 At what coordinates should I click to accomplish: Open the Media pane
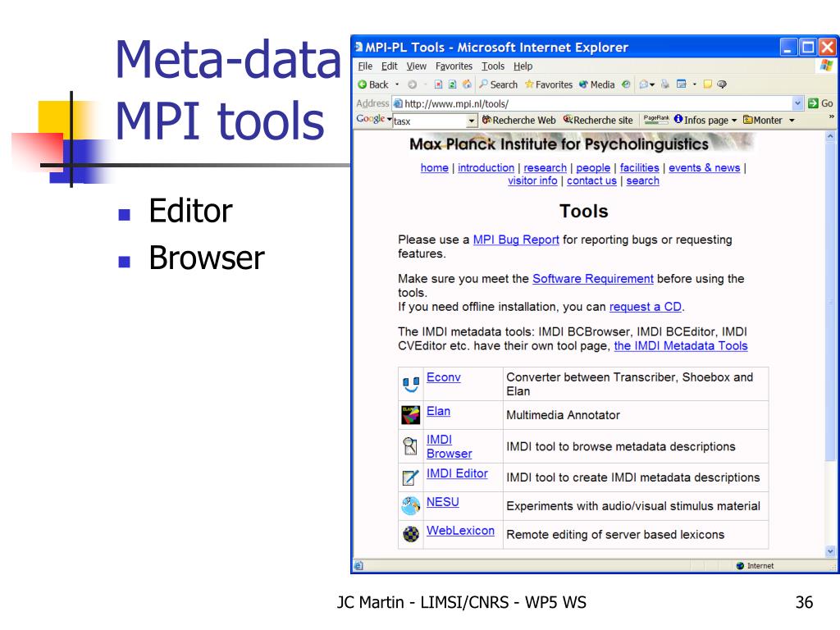(597, 84)
